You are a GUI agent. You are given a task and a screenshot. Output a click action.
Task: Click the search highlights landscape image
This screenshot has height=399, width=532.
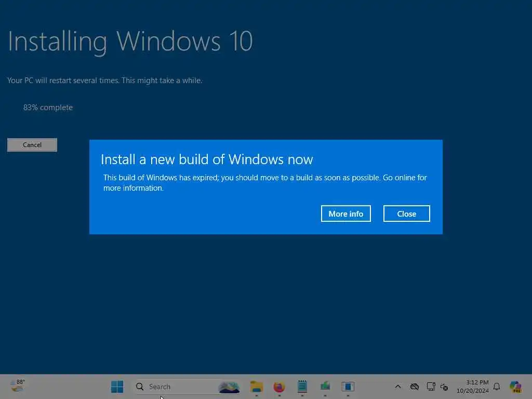229,387
